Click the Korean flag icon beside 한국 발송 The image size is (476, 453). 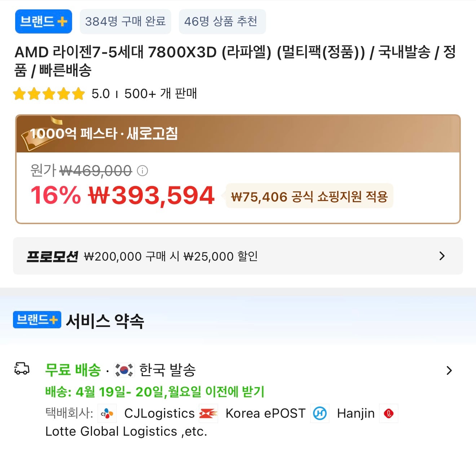click(x=123, y=370)
